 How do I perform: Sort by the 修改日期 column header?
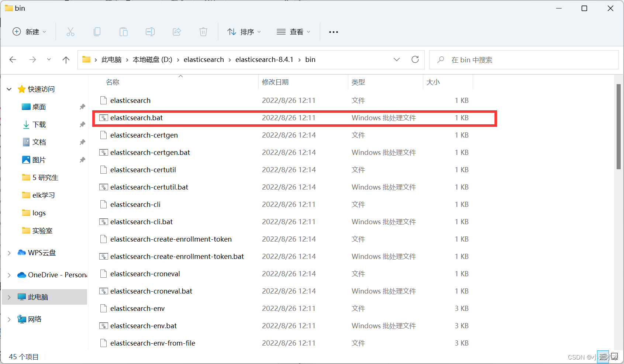click(x=275, y=82)
